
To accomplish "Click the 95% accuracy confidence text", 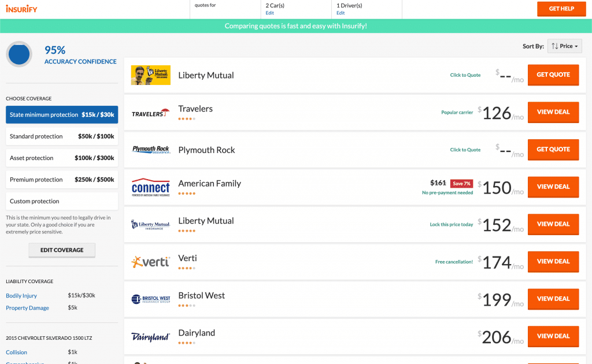I will point(80,55).
